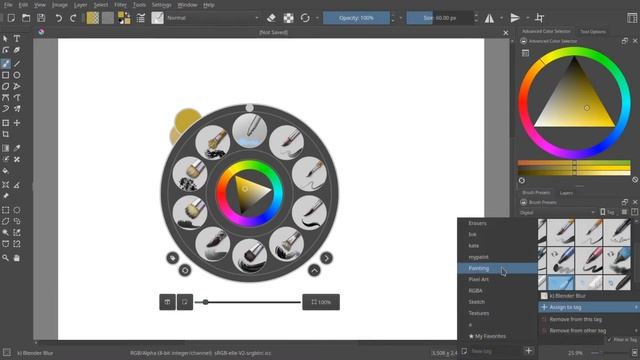Open an existing file via folder icon

(26, 18)
